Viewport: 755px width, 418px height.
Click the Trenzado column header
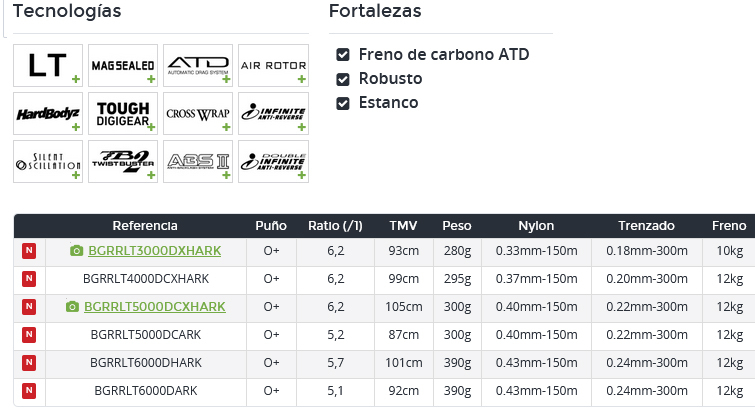pos(646,226)
